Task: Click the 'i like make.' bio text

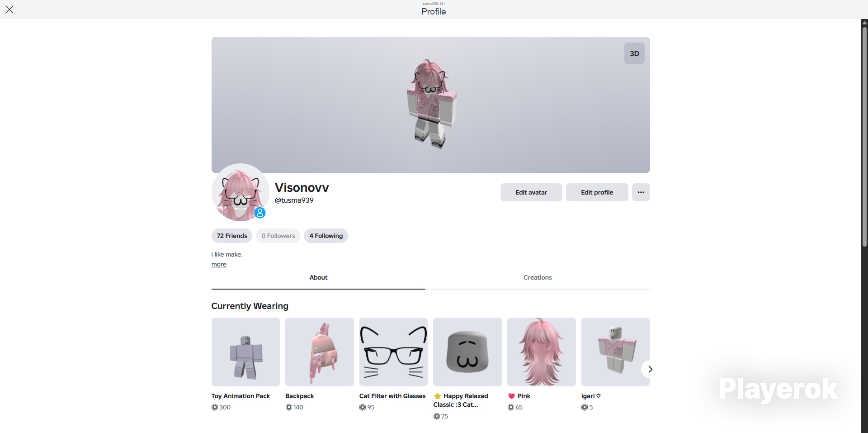Action: [x=227, y=254]
